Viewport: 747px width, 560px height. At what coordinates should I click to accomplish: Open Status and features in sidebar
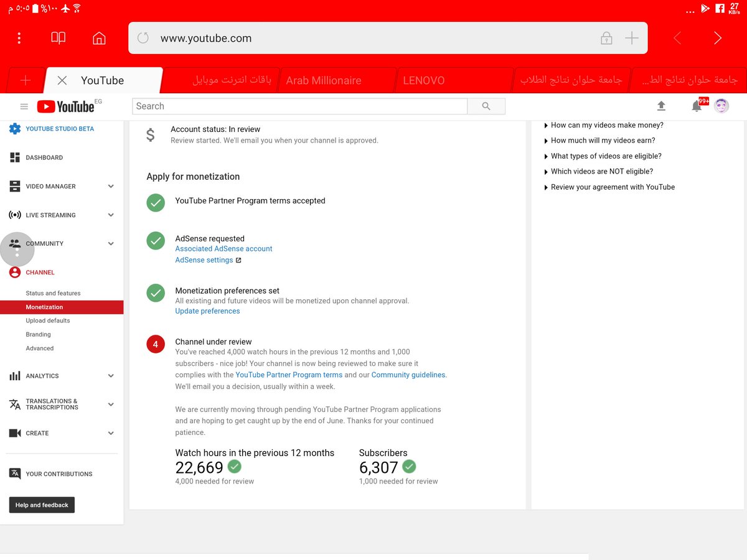(x=53, y=293)
